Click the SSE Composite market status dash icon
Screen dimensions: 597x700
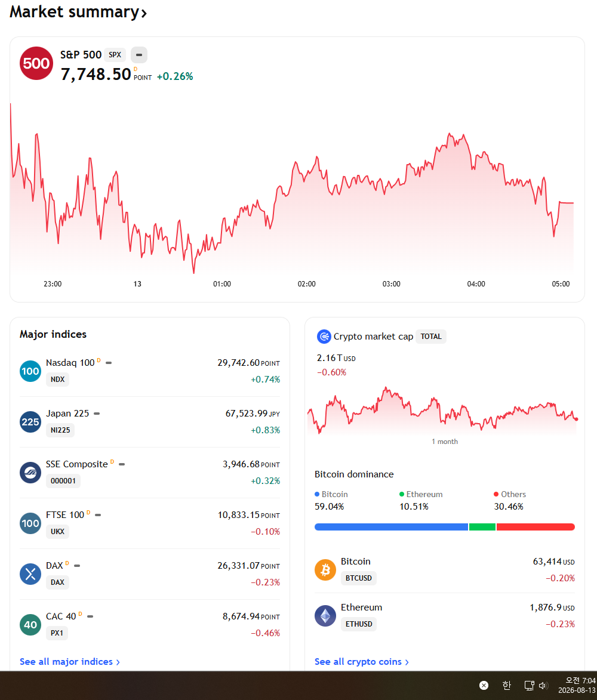coord(122,464)
